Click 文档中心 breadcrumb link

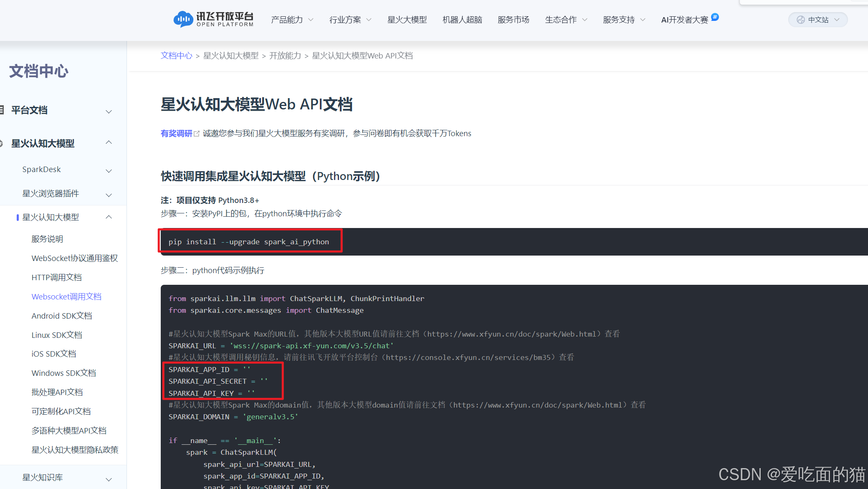coord(177,56)
